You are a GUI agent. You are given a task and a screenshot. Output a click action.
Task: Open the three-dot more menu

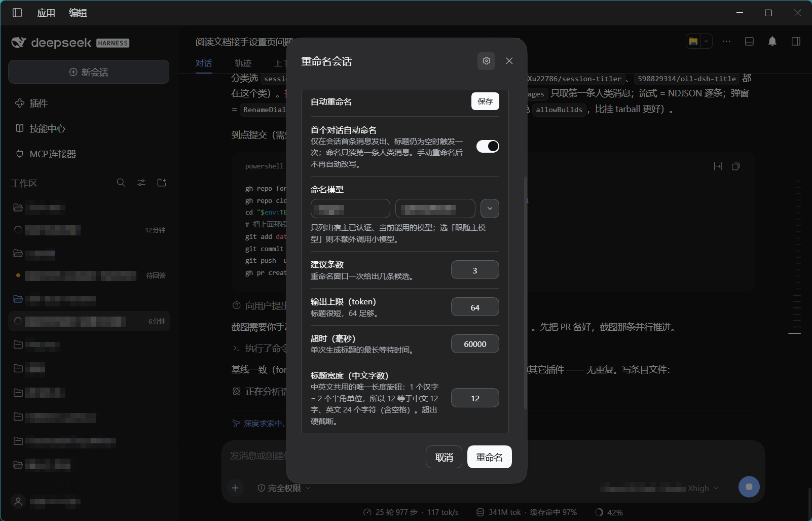[x=726, y=41]
